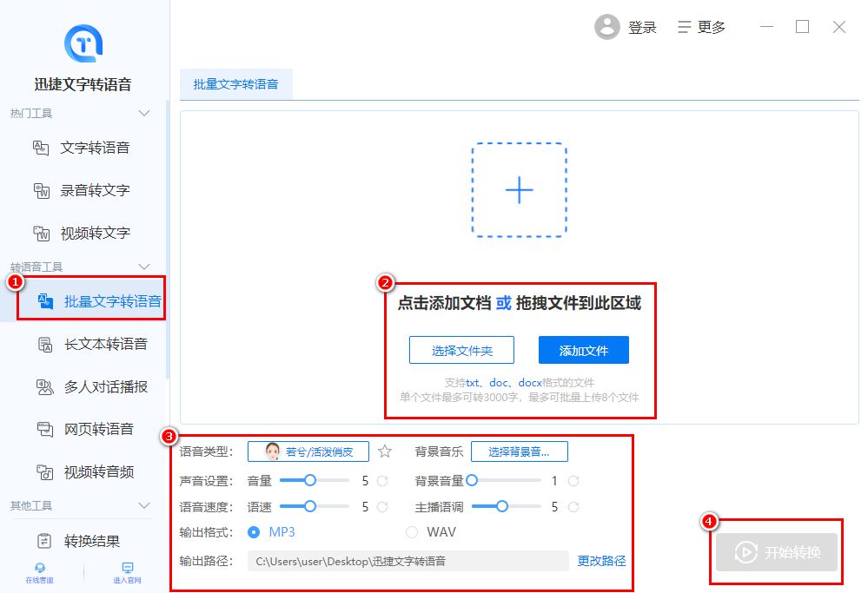Click the 输出路径 field
Screen dimensions: 868x593
click(x=408, y=561)
